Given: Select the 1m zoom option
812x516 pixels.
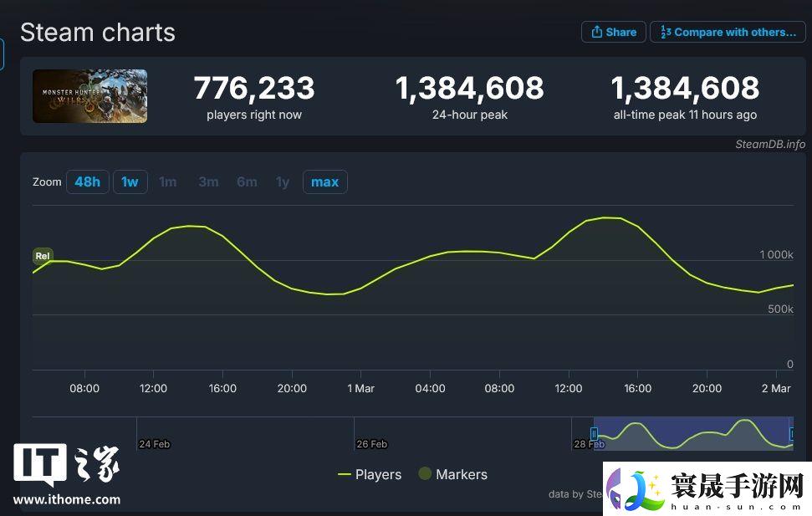Looking at the screenshot, I should point(168,181).
